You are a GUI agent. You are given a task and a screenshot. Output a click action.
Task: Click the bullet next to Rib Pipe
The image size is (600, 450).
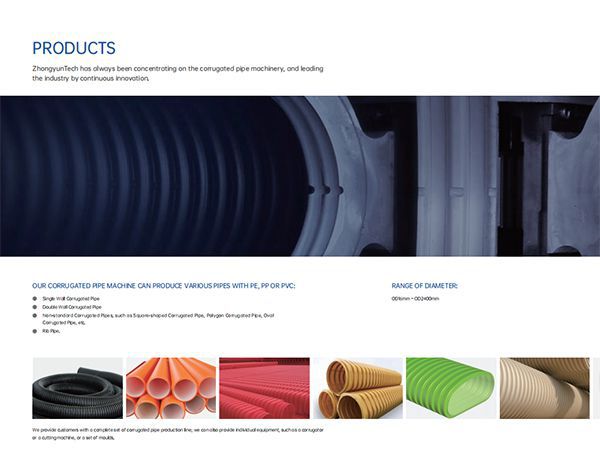pos(35,331)
